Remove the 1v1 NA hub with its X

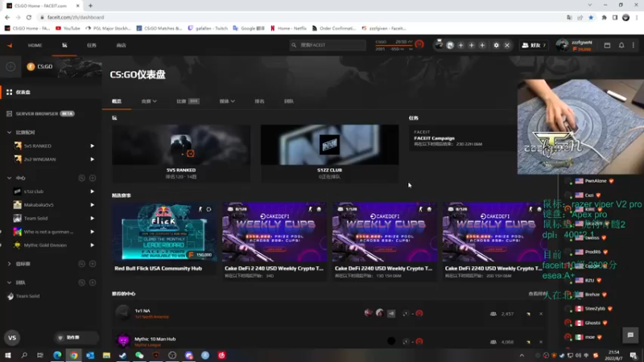pos(541,314)
